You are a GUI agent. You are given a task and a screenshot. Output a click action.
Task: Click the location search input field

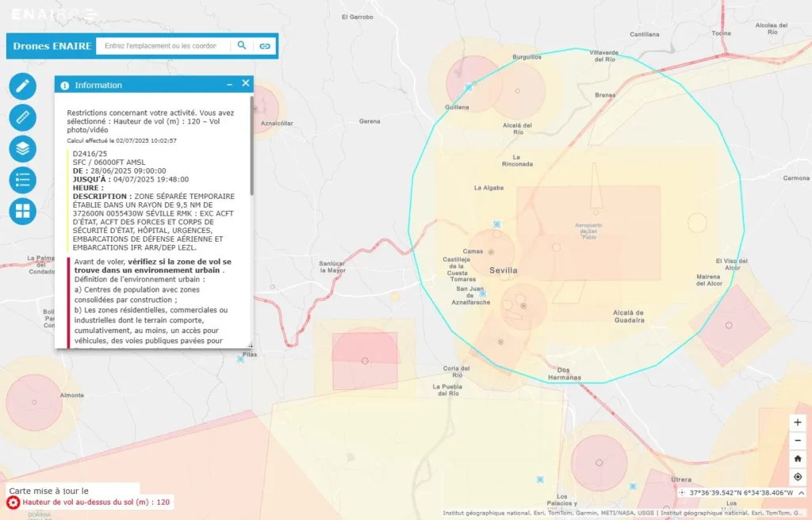(163, 45)
